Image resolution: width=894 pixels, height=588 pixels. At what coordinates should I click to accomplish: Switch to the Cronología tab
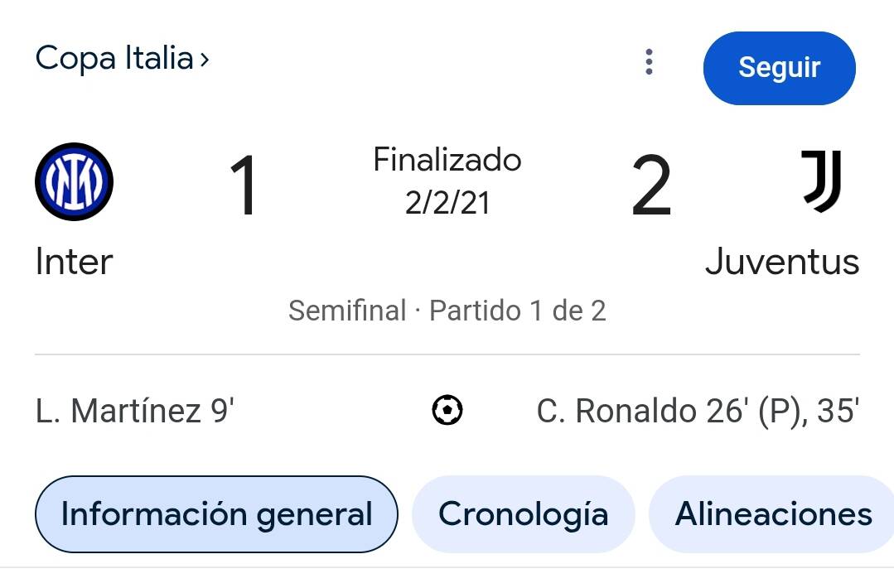pyautogui.click(x=524, y=514)
